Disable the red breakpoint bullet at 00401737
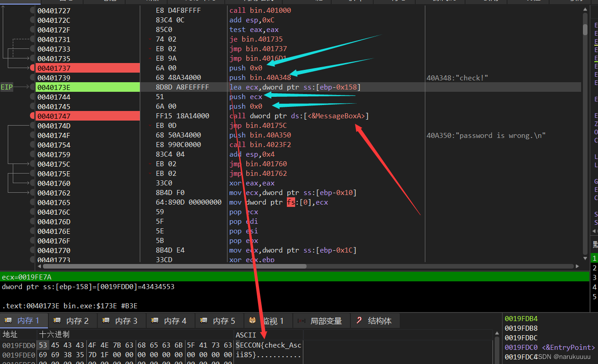This screenshot has height=364, width=598. coord(32,68)
